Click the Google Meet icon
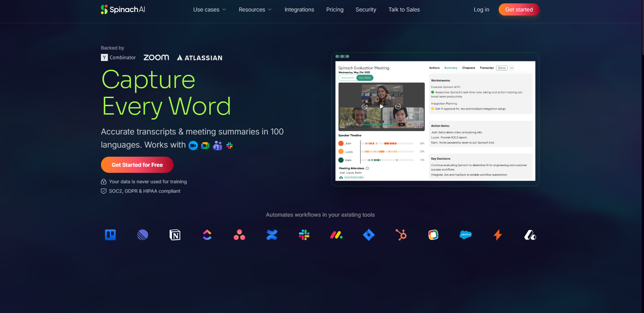 tap(205, 146)
